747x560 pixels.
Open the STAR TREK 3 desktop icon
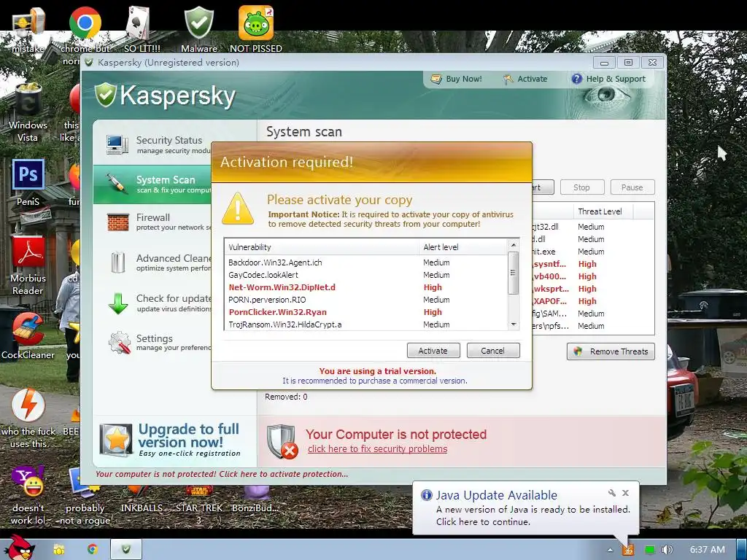coord(199,491)
